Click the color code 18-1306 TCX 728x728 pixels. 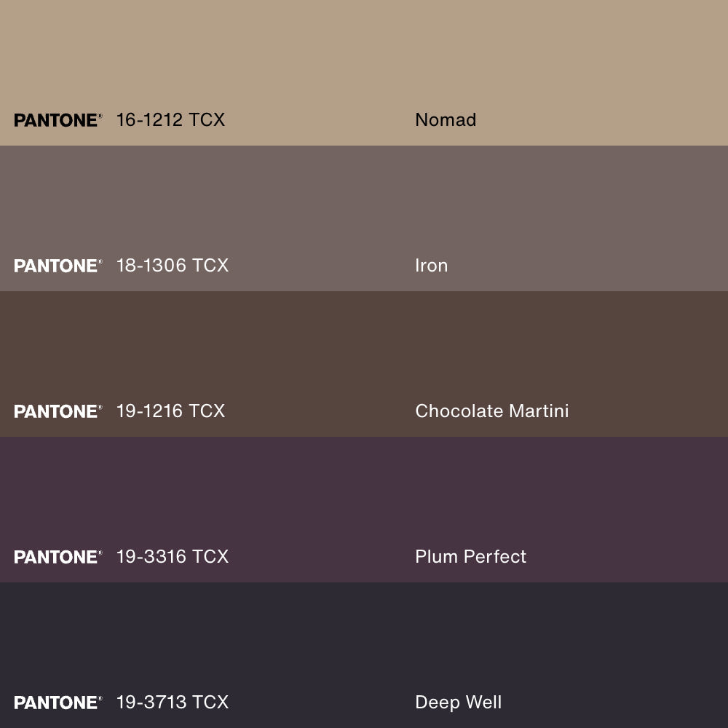(172, 266)
